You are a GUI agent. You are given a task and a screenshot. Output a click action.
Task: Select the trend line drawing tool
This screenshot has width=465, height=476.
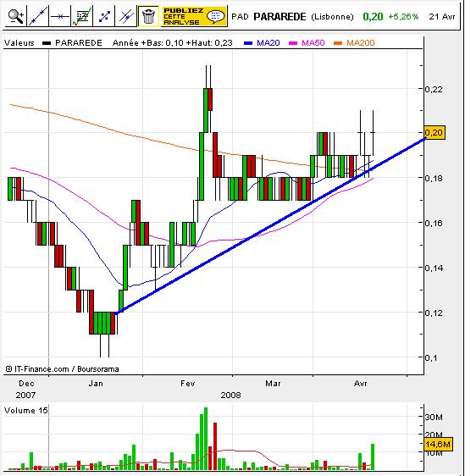coord(38,16)
